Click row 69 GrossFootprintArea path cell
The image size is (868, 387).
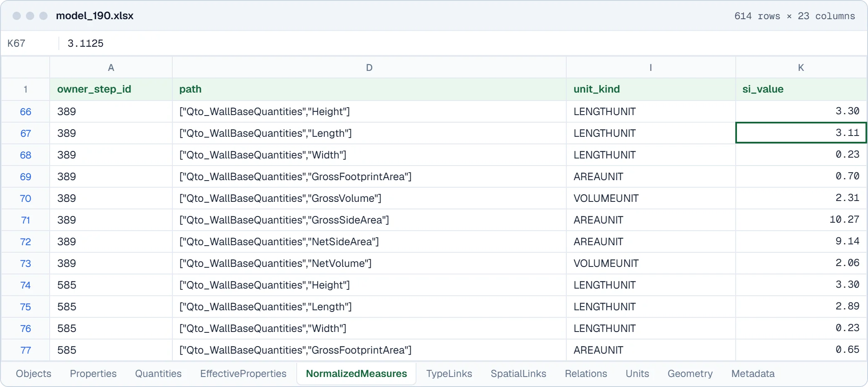[x=369, y=176]
